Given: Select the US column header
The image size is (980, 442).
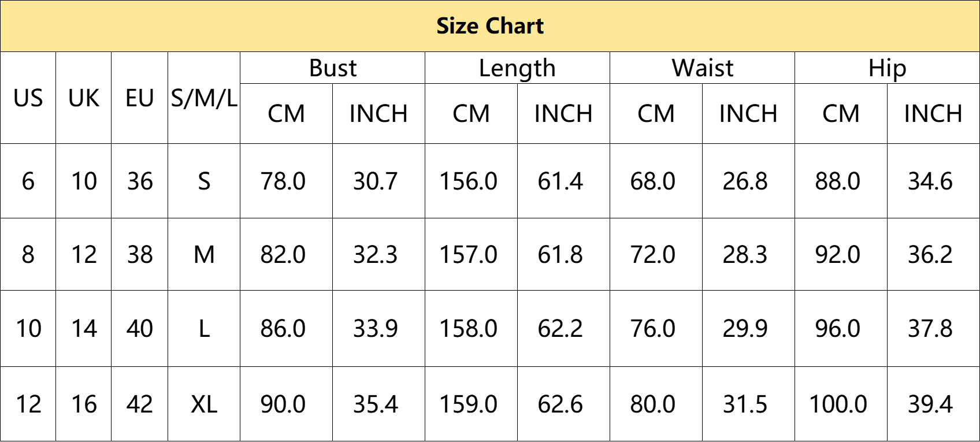Looking at the screenshot, I should tap(28, 98).
